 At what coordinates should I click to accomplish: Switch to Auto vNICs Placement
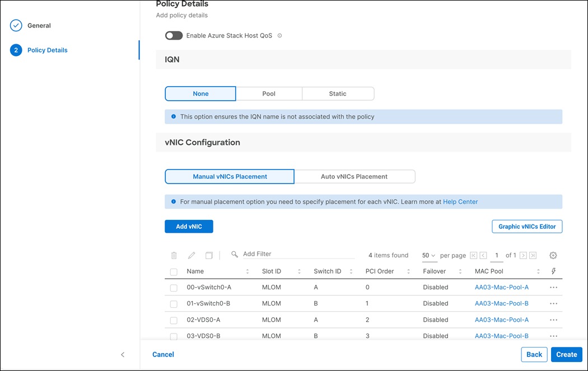(354, 176)
